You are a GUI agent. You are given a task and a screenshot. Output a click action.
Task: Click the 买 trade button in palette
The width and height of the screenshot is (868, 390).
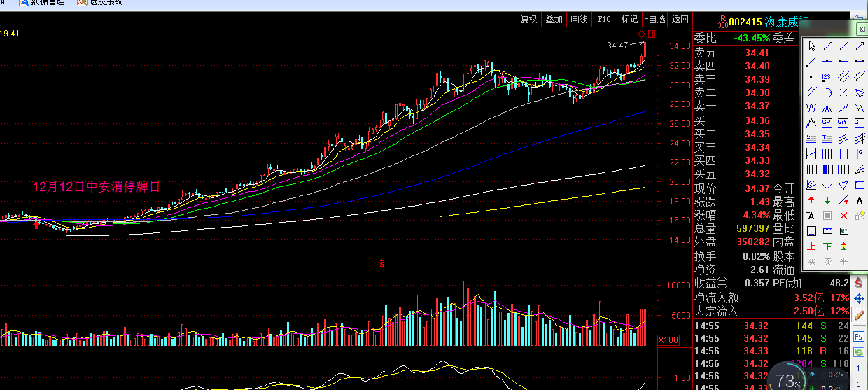[x=811, y=261]
